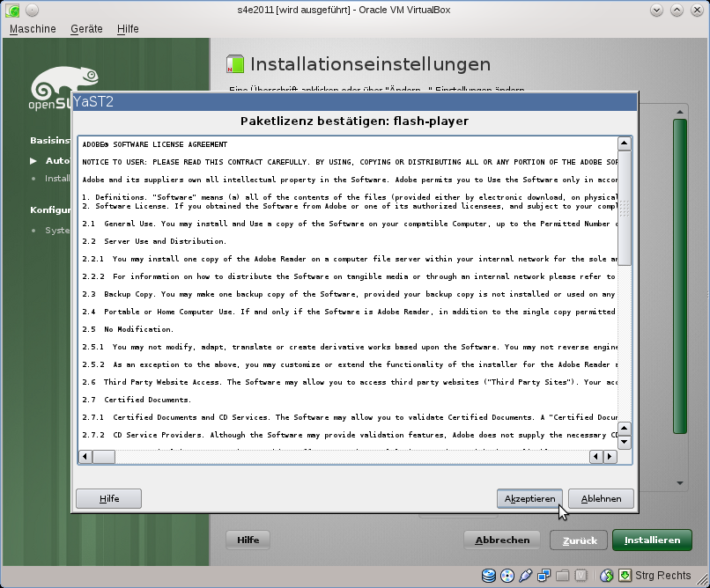Click the left arrow beside the scroll-right arrow
710x588 pixels.
pos(595,457)
